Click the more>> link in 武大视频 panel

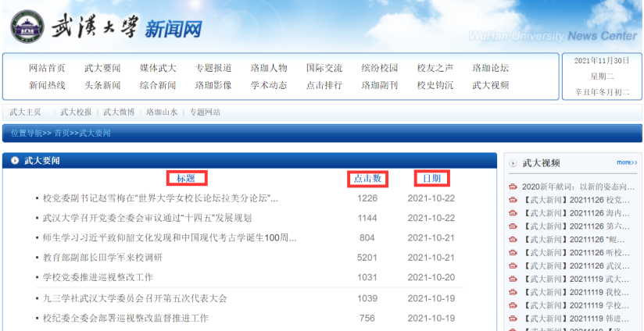(627, 163)
